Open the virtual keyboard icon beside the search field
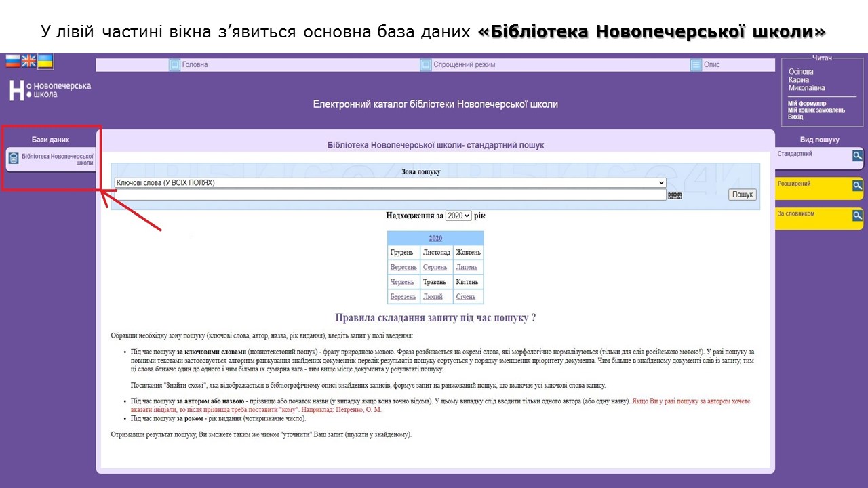868x488 pixels. 675,195
